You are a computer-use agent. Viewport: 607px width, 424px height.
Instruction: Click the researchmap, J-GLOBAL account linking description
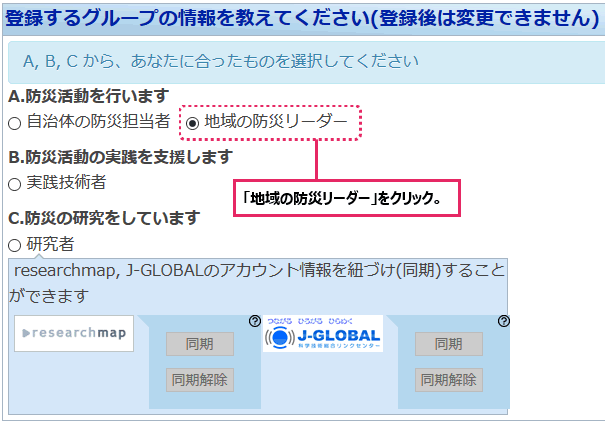pos(258,283)
